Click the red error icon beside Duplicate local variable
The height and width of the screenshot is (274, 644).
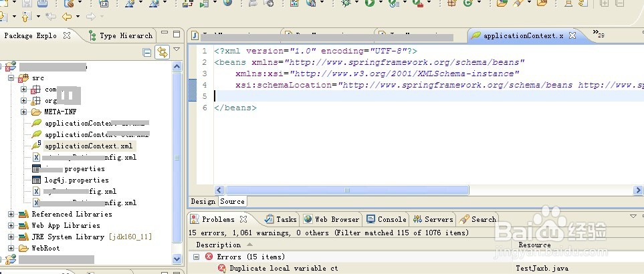pyautogui.click(x=222, y=268)
